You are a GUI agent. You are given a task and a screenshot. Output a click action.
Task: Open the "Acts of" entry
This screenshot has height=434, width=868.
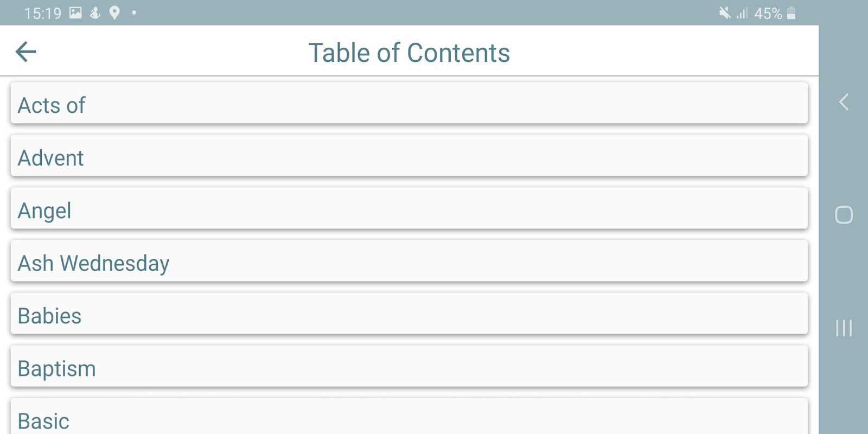409,103
